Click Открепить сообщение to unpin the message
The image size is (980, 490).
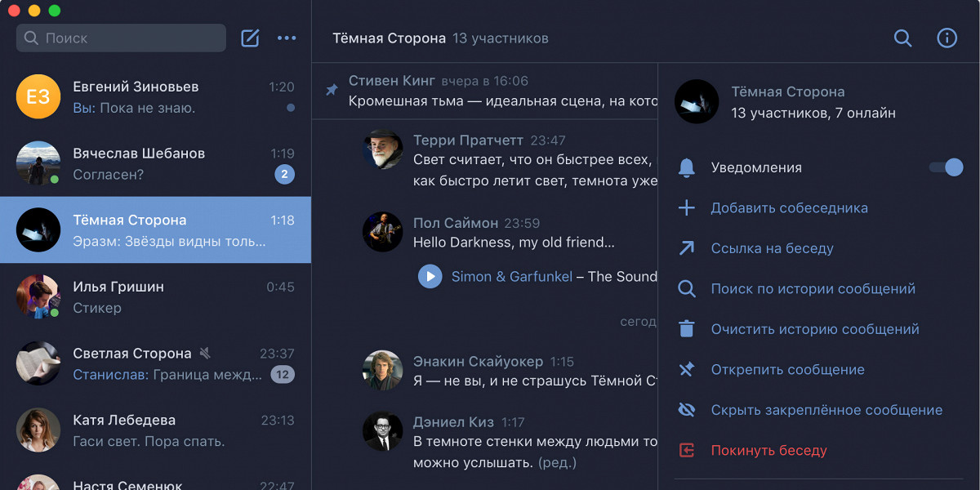pos(787,370)
